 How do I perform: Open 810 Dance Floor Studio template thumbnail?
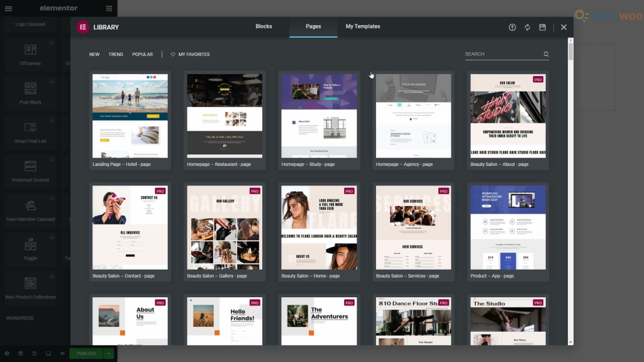414,321
